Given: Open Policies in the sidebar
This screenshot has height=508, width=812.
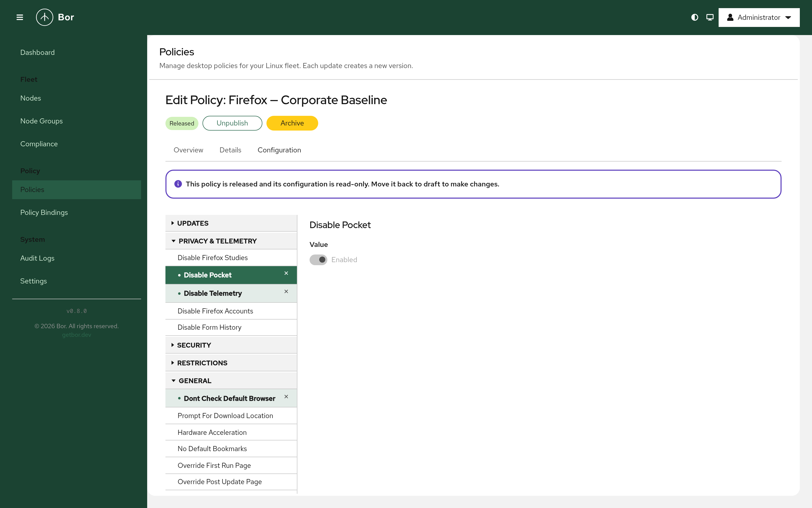Looking at the screenshot, I should point(76,189).
